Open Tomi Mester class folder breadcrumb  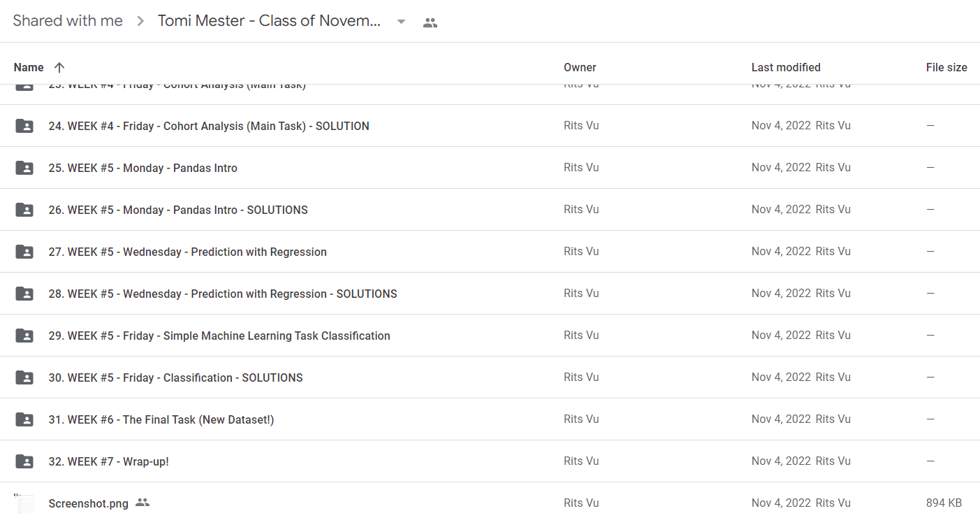tap(270, 21)
